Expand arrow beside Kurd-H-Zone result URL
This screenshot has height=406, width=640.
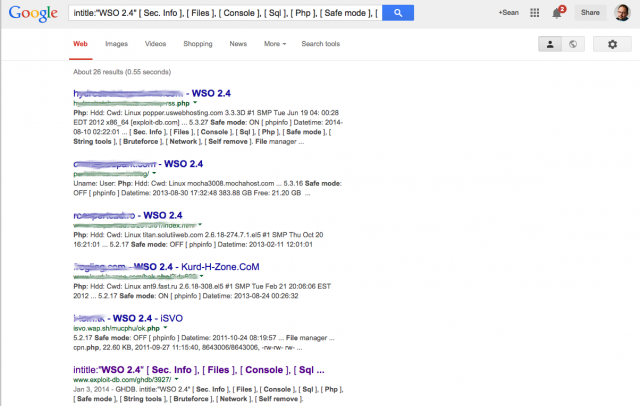tap(202, 276)
